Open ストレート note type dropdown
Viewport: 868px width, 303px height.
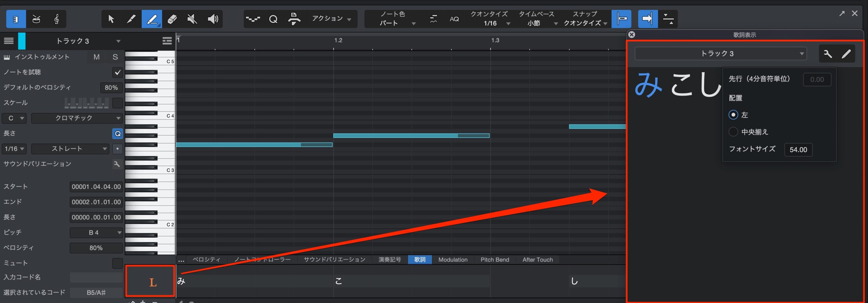point(70,149)
